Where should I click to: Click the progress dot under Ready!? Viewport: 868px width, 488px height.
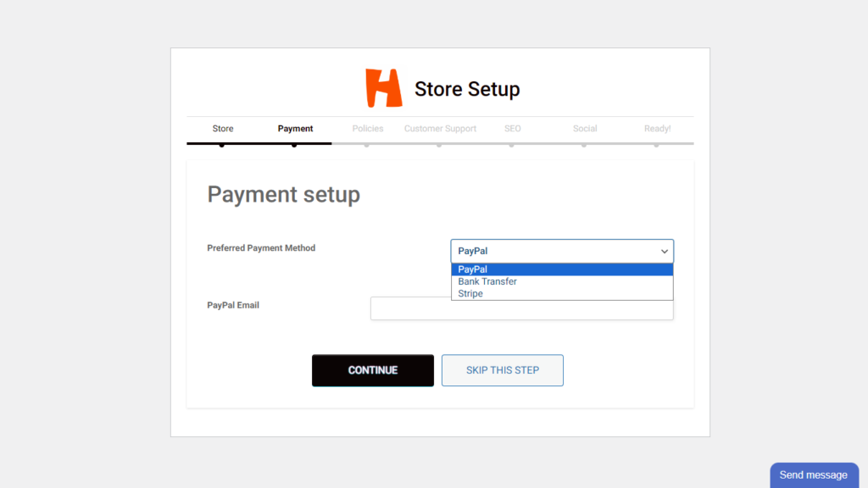(x=657, y=145)
